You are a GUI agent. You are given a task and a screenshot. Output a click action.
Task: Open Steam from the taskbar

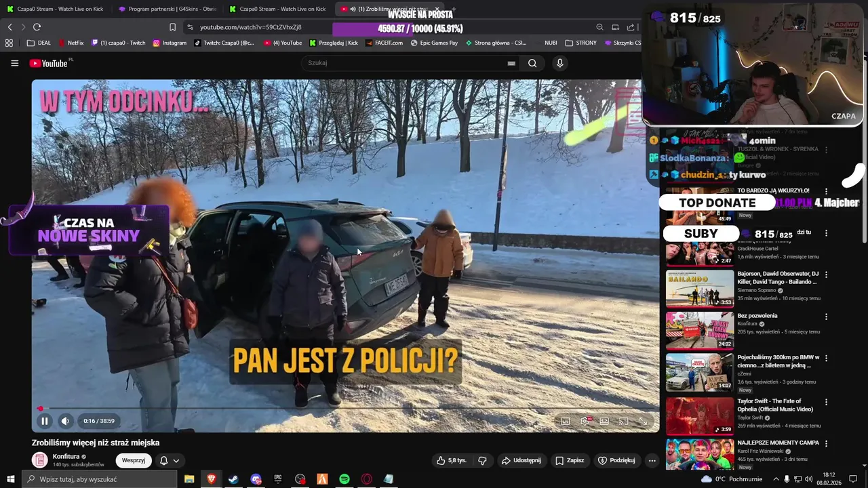233,479
